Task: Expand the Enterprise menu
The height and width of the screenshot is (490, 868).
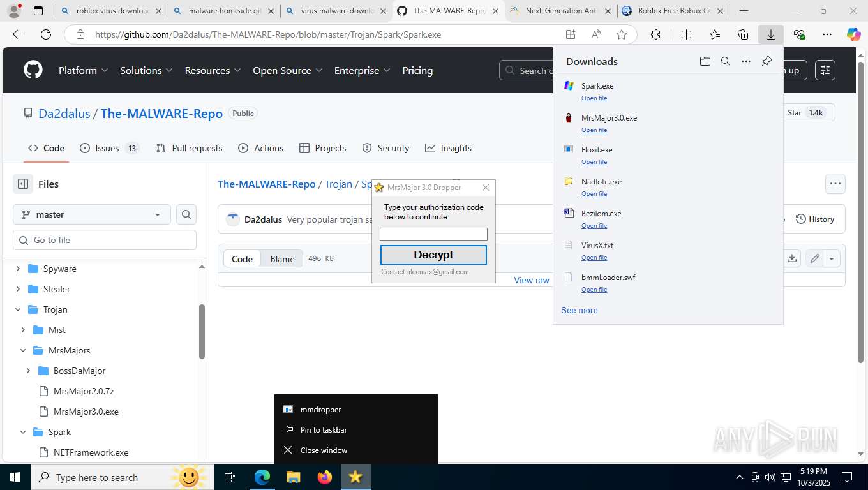Action: coord(363,70)
